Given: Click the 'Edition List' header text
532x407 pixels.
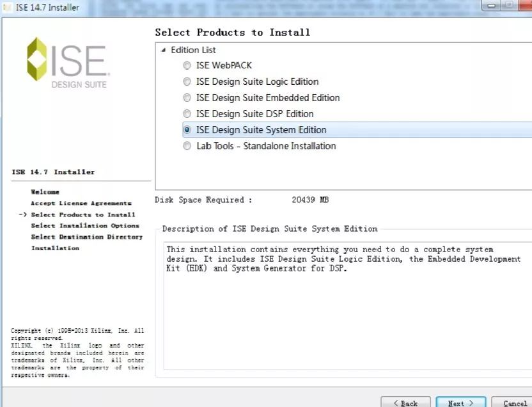Looking at the screenshot, I should click(x=193, y=50).
